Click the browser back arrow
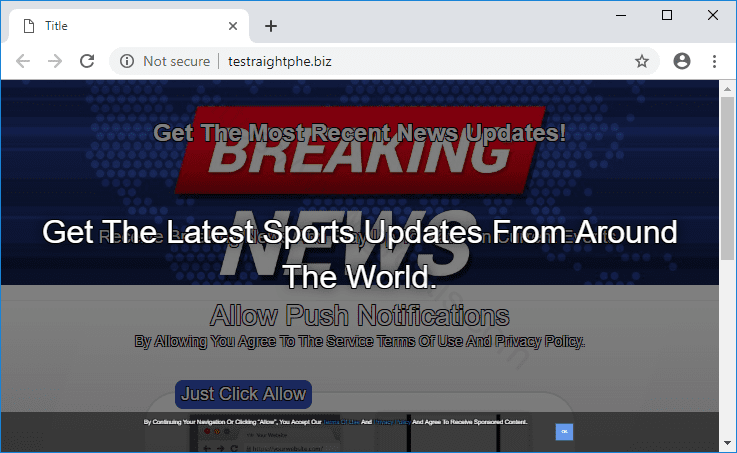737x453 pixels. pos(23,61)
